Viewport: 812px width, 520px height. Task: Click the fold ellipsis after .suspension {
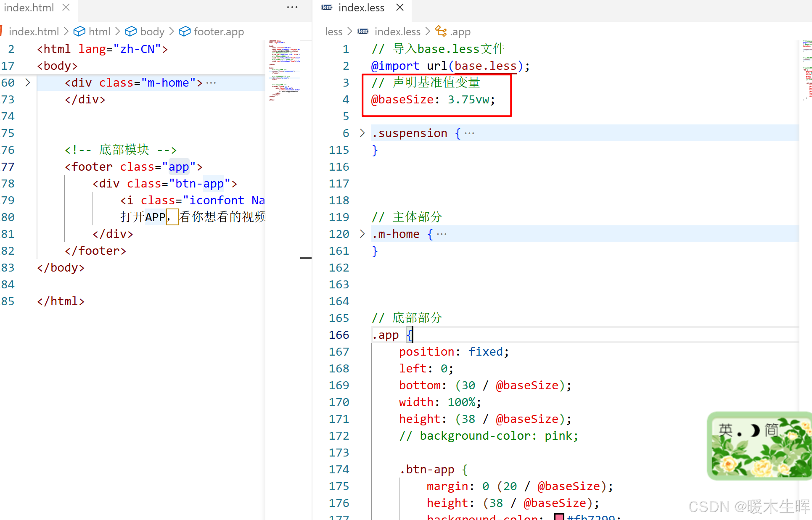(469, 133)
